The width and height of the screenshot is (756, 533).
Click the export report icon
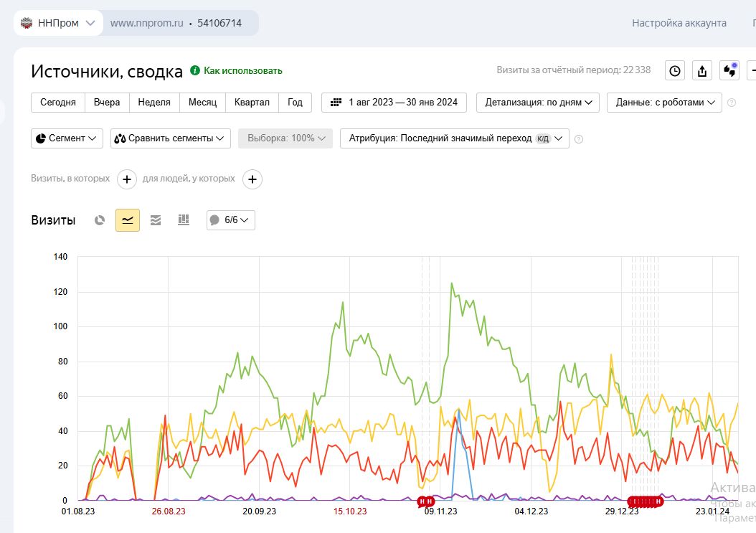[x=702, y=70]
